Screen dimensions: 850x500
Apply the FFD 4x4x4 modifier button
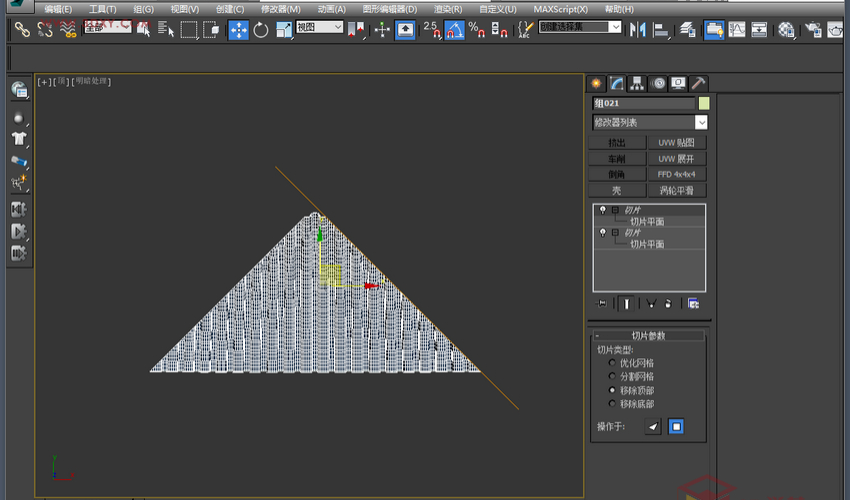[677, 175]
